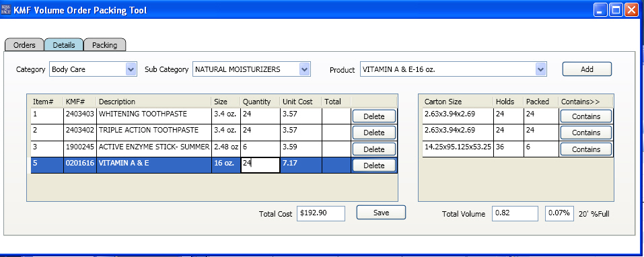The width and height of the screenshot is (644, 257).
Task: Select WHITENING TOOTHPASTE description cell
Action: (x=154, y=116)
